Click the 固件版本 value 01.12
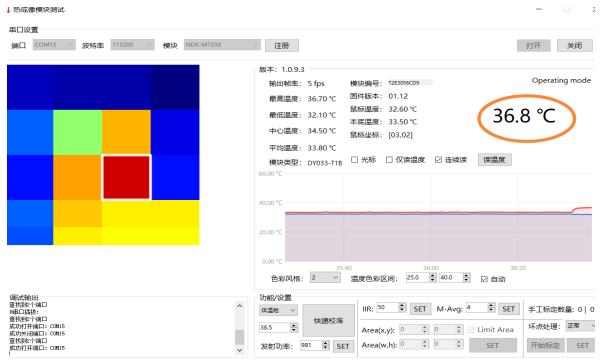Screen dimensions: 603x364 [x=398, y=96]
